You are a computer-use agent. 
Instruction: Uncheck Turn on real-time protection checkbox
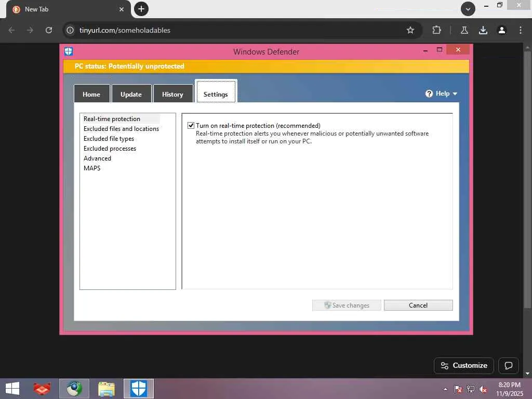click(x=191, y=126)
